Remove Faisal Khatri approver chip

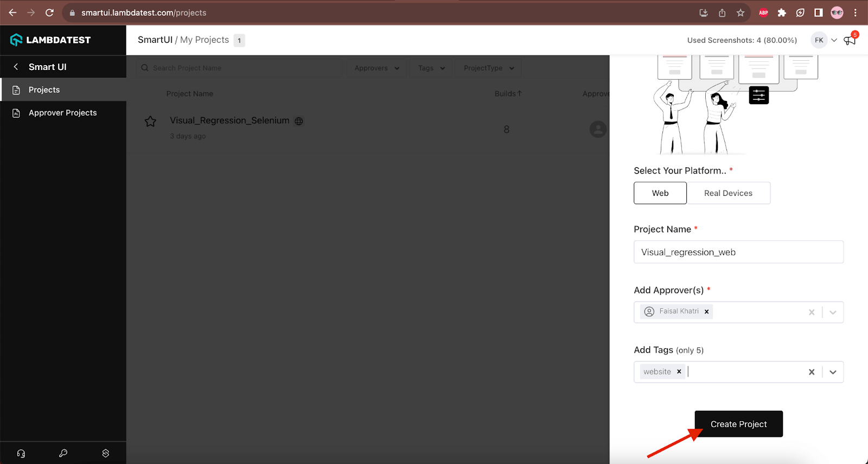click(706, 312)
